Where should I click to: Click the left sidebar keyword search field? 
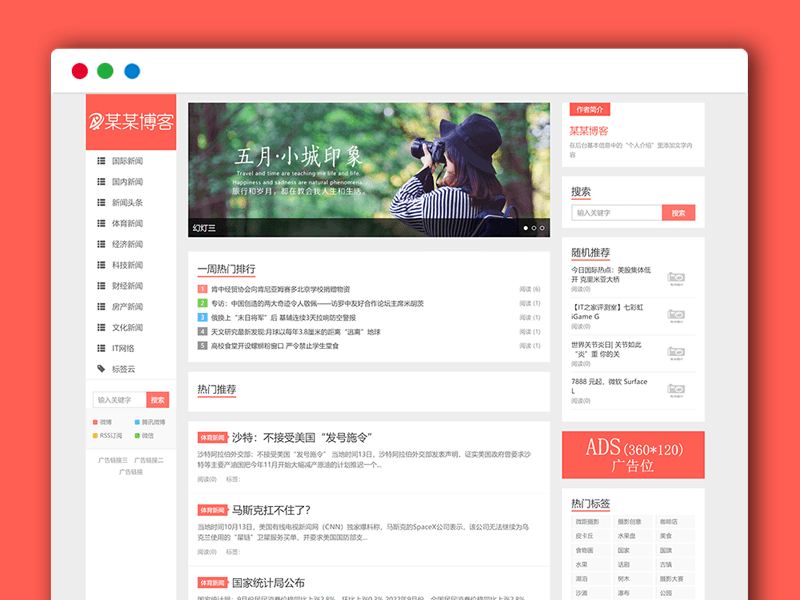[119, 400]
